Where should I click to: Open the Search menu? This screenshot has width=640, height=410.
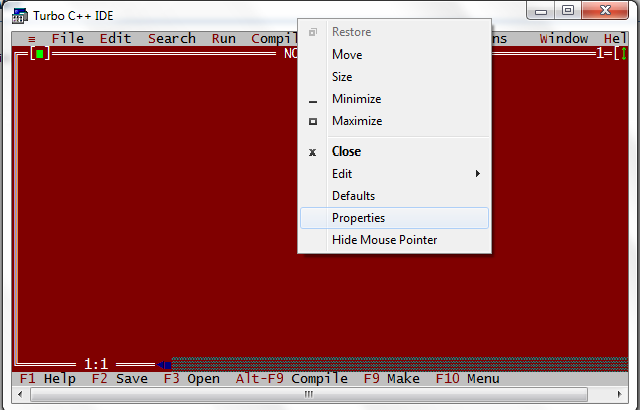click(x=171, y=38)
